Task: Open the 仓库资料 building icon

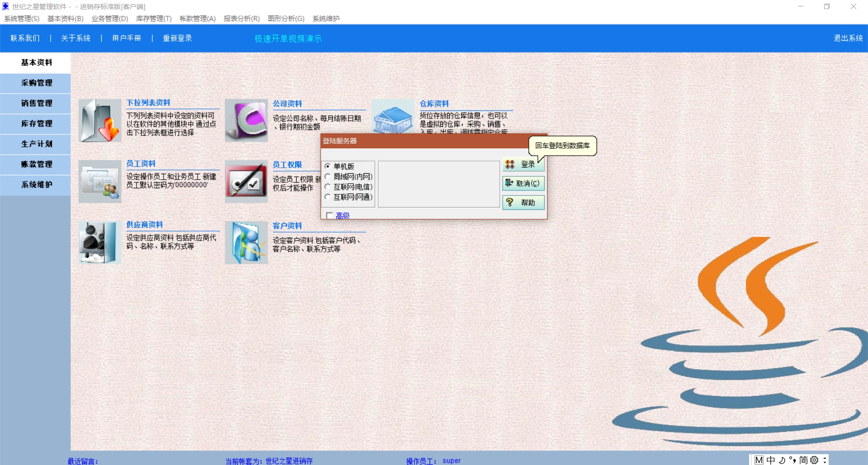Action: pyautogui.click(x=392, y=116)
